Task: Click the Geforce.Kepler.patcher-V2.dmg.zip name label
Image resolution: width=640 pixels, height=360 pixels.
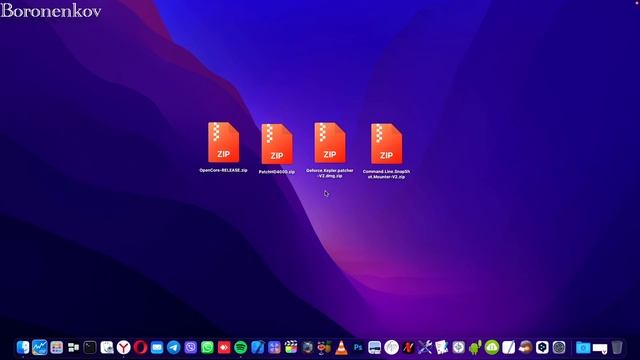Action: (x=330, y=173)
